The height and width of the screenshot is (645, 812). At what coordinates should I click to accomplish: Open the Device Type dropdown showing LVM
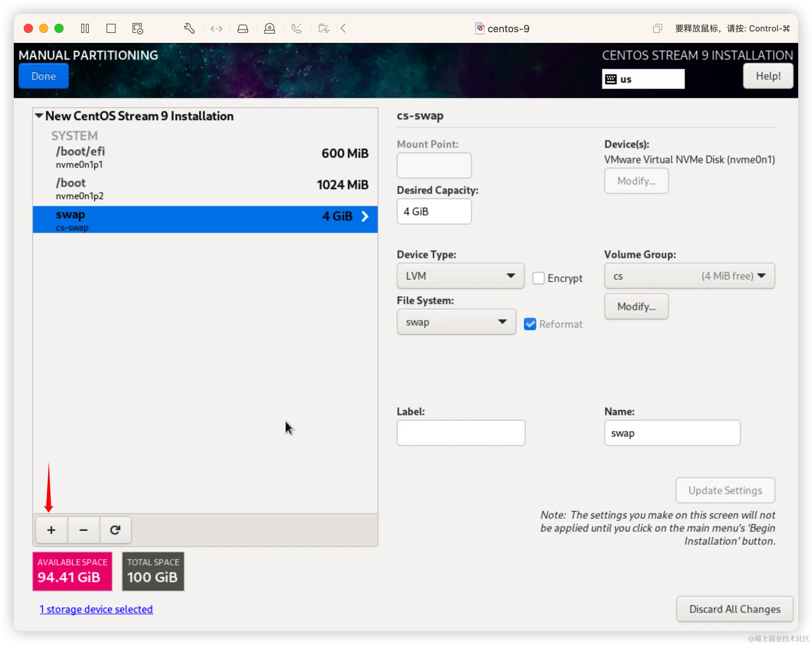(x=460, y=276)
